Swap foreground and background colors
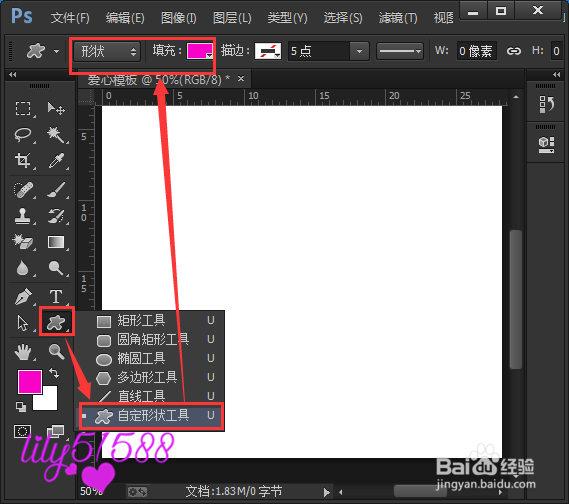Screen dimensions: 569x504 click(54, 373)
